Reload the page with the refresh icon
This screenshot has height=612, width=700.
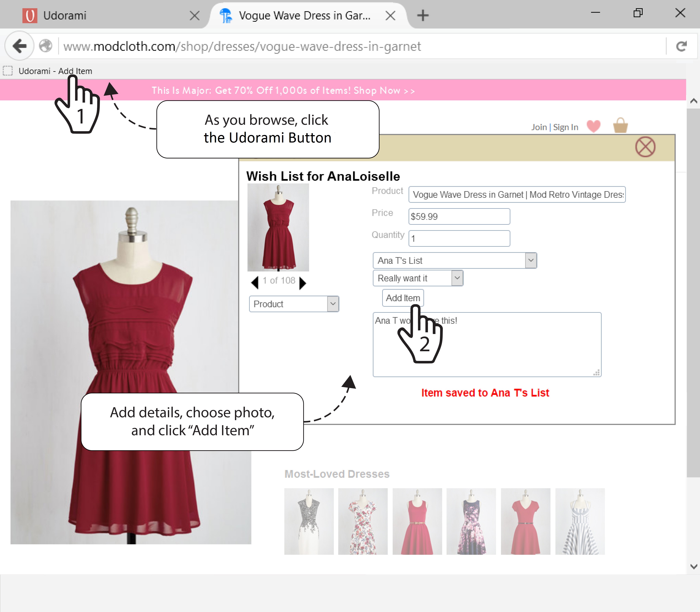pyautogui.click(x=682, y=46)
